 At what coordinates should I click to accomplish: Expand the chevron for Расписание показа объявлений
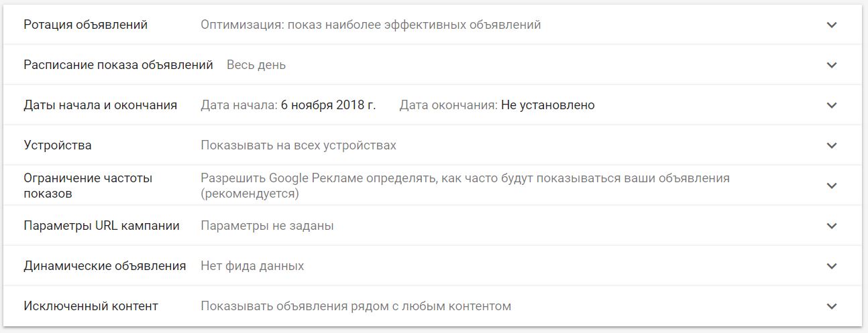[832, 65]
